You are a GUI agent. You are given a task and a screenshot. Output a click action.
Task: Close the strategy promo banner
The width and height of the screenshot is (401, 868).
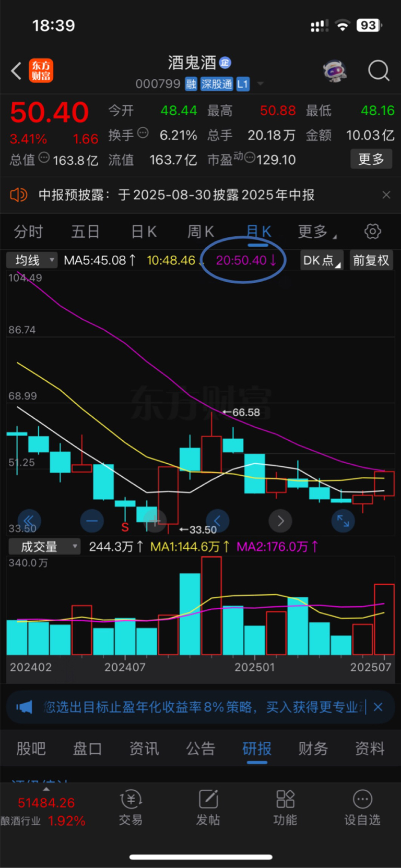[x=379, y=707]
